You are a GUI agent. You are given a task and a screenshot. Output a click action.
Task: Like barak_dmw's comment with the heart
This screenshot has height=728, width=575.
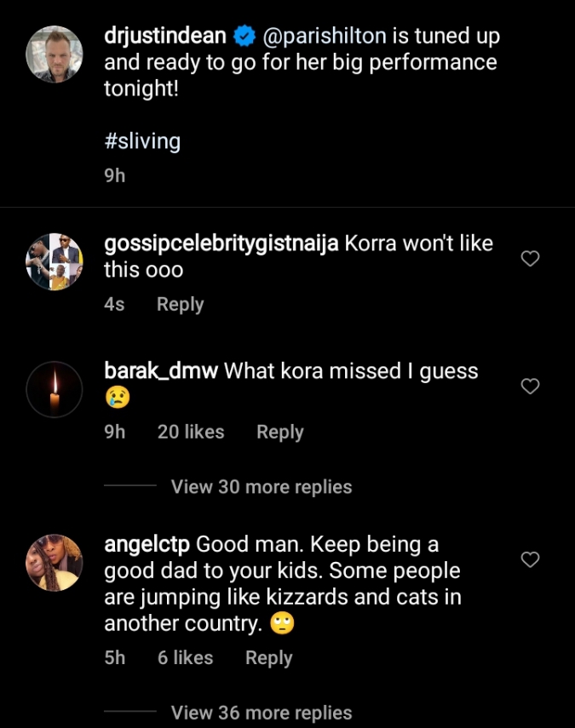pyautogui.click(x=530, y=386)
